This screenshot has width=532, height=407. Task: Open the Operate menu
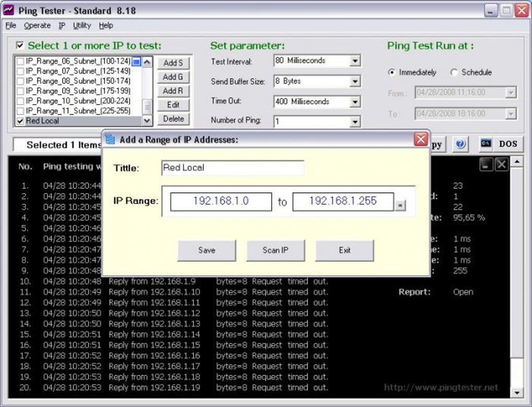click(37, 26)
